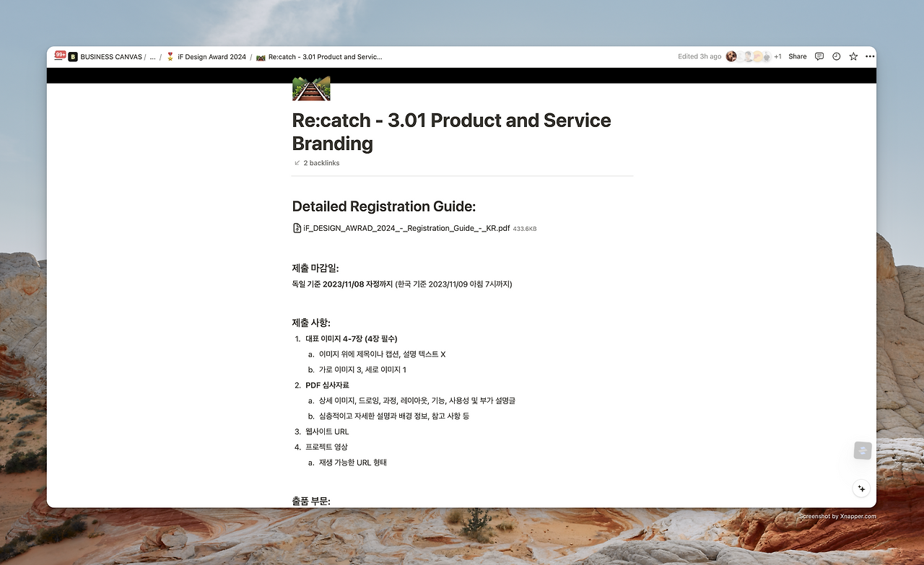924x565 pixels.
Task: Click the gray floating widget icon
Action: click(863, 451)
